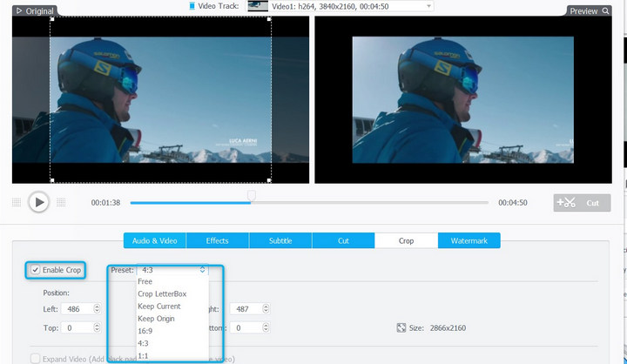This screenshot has width=627, height=364.
Task: Choose the 16:9 preset option
Action: tap(145, 331)
